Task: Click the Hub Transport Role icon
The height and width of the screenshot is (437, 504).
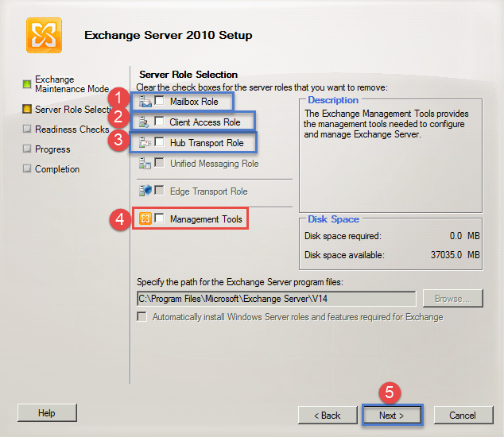Action: point(145,142)
